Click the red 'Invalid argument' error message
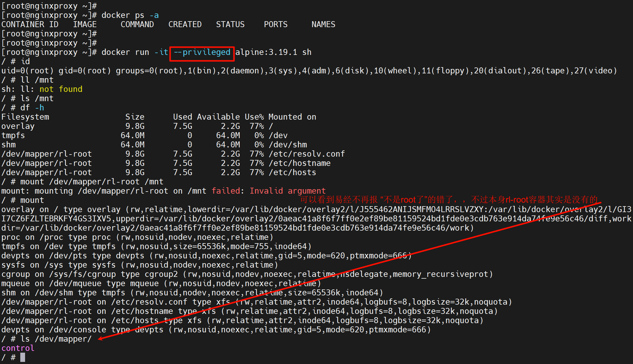Image resolution: width=633 pixels, height=364 pixels. click(287, 191)
